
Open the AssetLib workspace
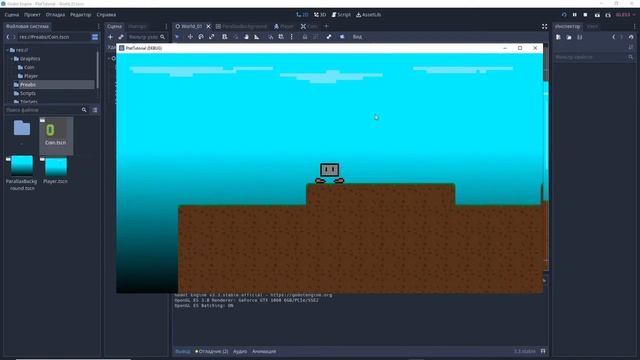[x=369, y=15]
